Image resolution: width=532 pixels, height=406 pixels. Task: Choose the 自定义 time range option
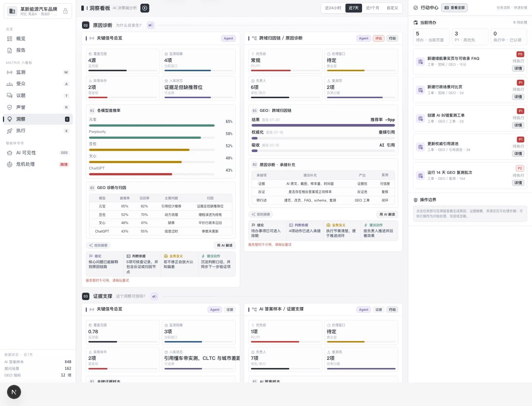click(392, 8)
